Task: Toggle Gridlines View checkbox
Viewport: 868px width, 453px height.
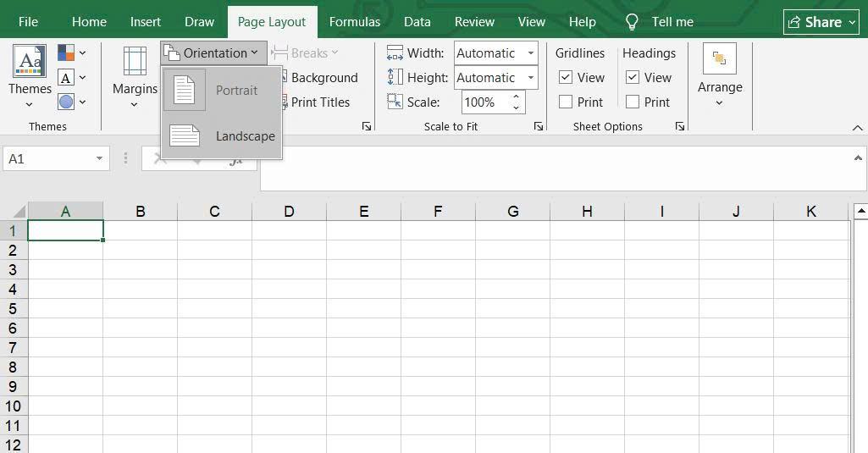Action: tap(565, 78)
